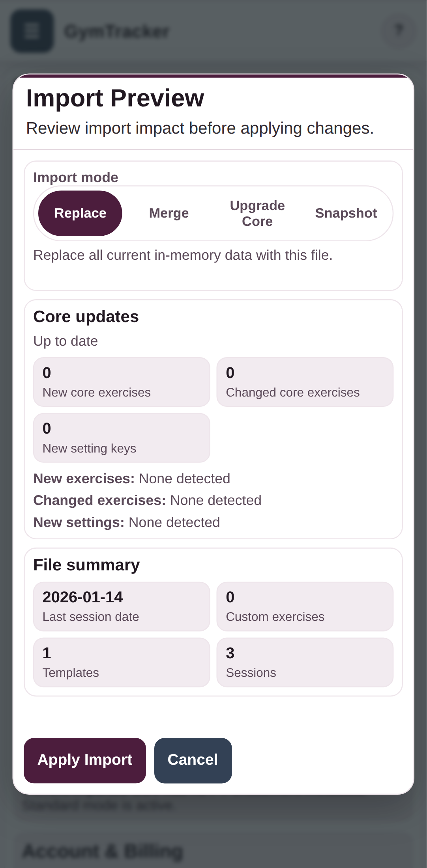Select the New setting keys card
Image resolution: width=427 pixels, height=868 pixels.
(122, 437)
